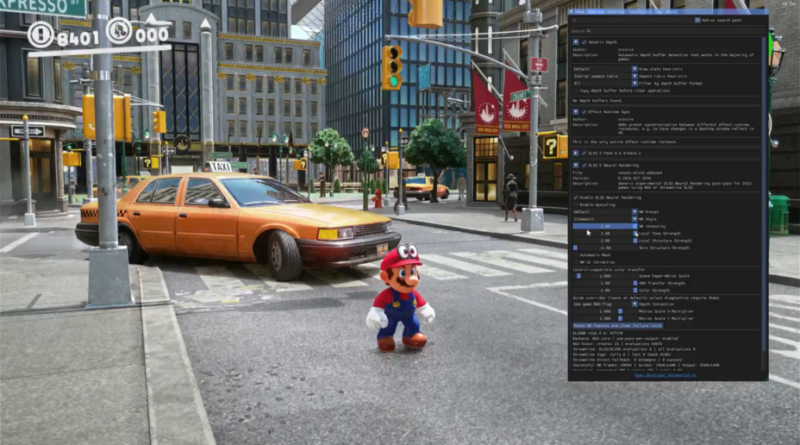
Task: Switch to the Statistics tab
Action: pyautogui.click(x=640, y=11)
